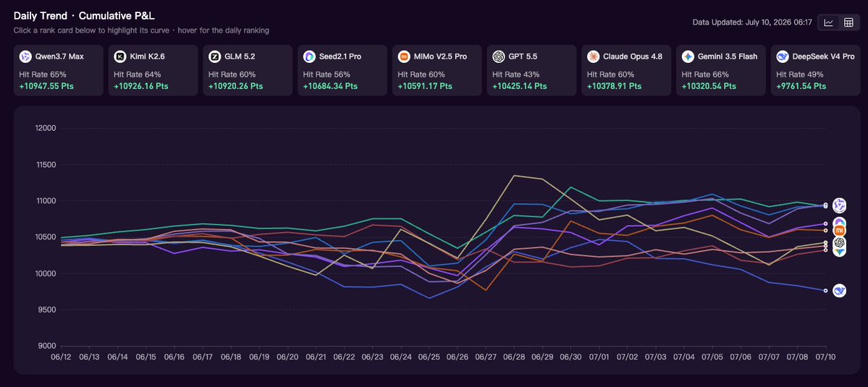Viewport: 868px width, 387px height.
Task: Click the +10684.34 Pts value
Action: [331, 86]
